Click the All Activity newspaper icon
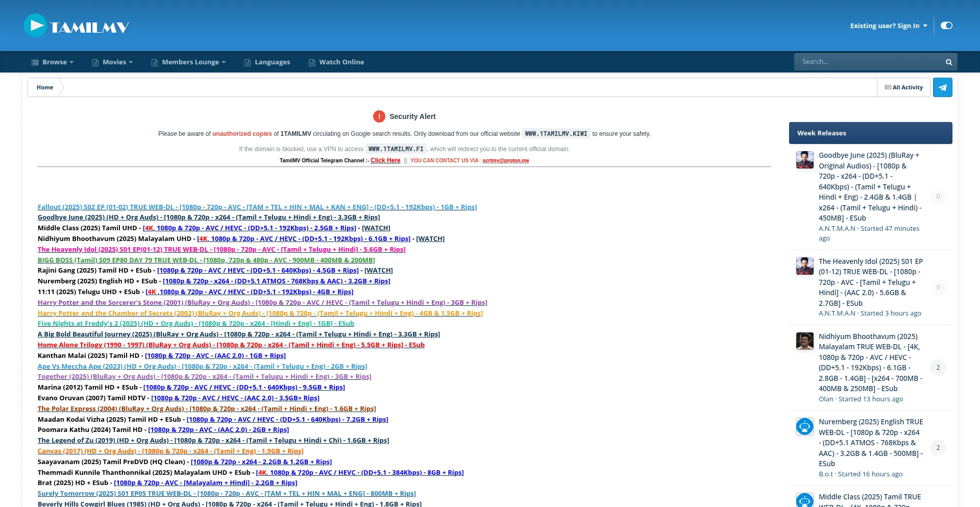The width and height of the screenshot is (980, 507). tap(888, 87)
